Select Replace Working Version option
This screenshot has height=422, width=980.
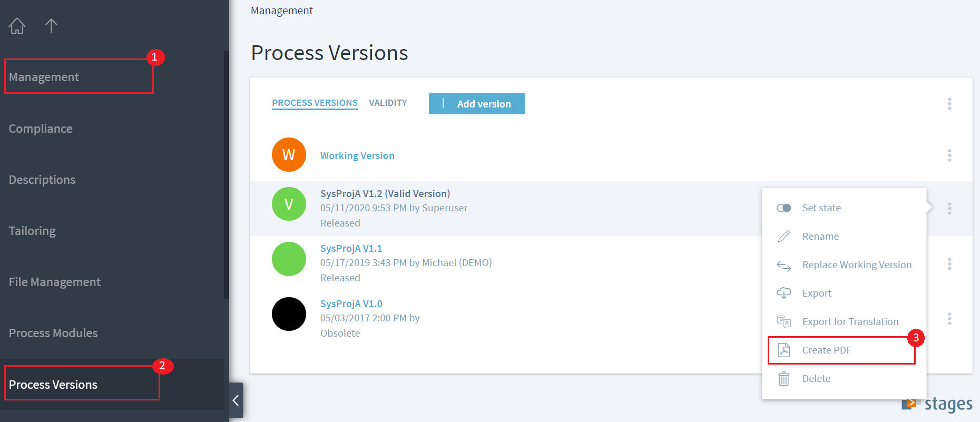coord(856,265)
